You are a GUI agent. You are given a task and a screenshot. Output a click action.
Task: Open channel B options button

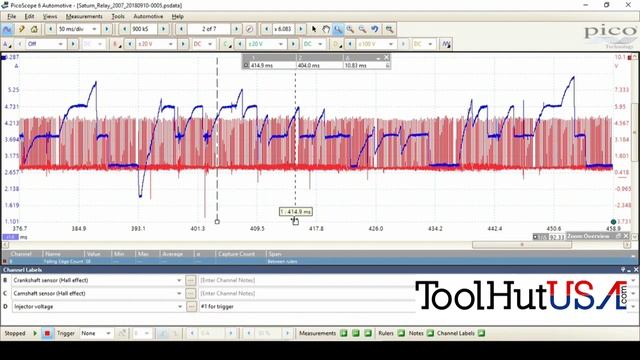coord(117,44)
